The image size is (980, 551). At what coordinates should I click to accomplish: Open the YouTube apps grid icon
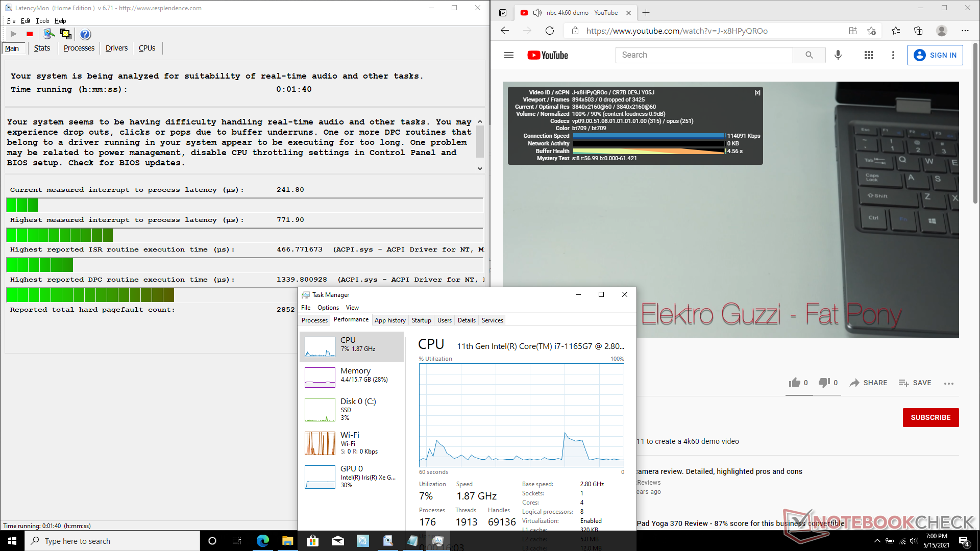(x=868, y=55)
